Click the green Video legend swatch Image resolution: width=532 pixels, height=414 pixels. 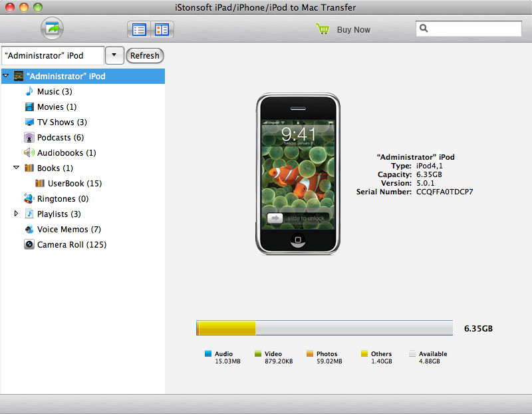pos(258,353)
